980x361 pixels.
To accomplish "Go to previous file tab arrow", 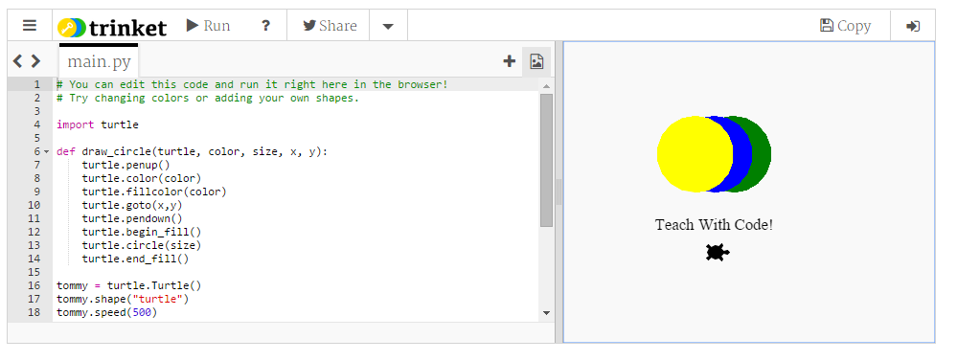I will (17, 60).
